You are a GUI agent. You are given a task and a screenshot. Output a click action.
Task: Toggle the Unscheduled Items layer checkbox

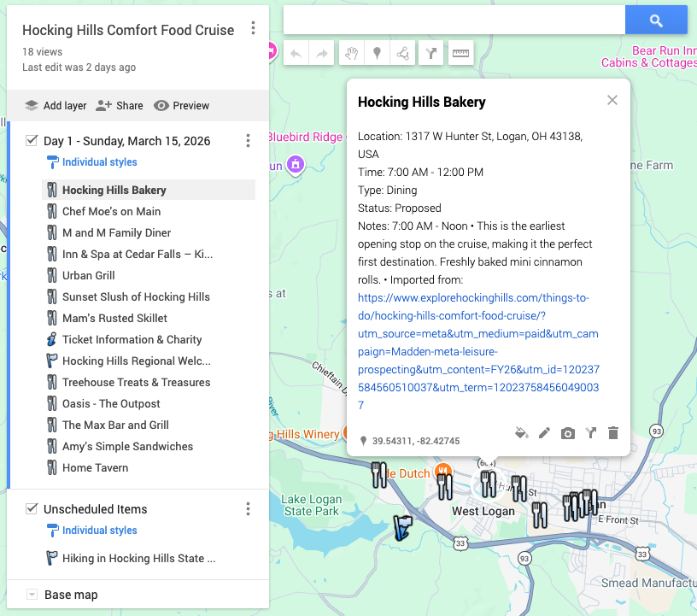coord(32,508)
